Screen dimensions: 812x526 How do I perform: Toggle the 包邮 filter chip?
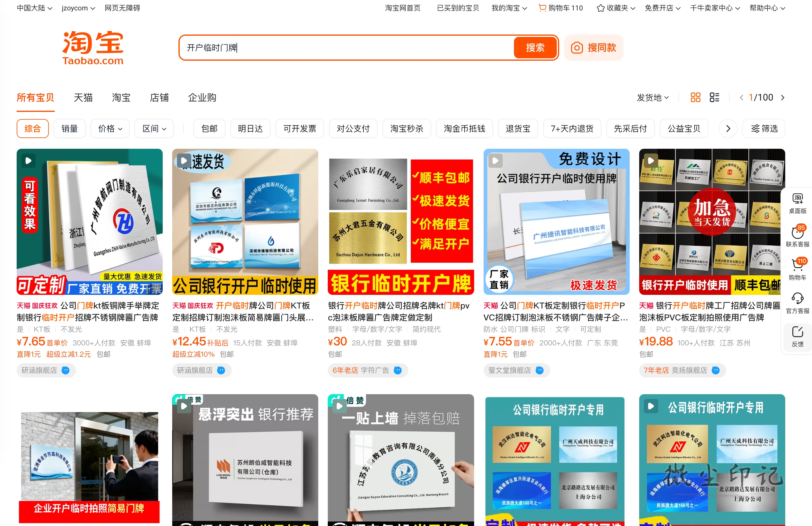click(x=209, y=129)
